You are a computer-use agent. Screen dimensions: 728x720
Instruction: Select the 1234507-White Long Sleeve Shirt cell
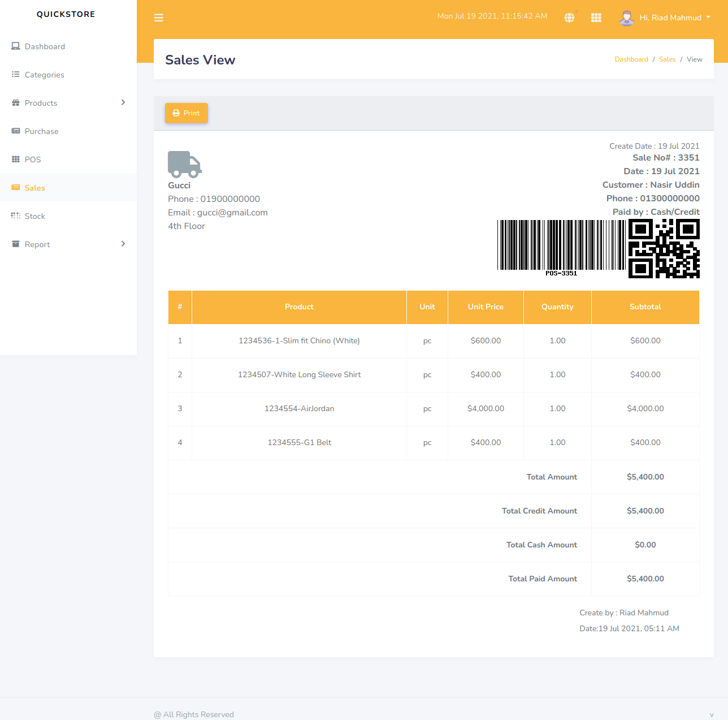click(x=299, y=374)
